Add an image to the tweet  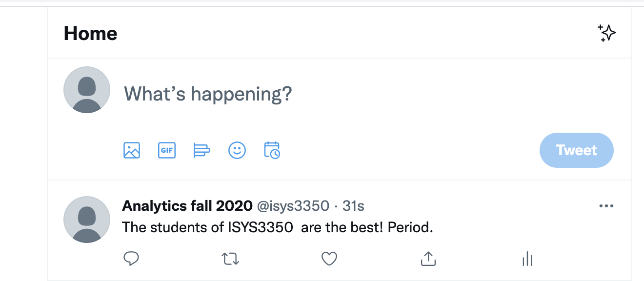132,150
